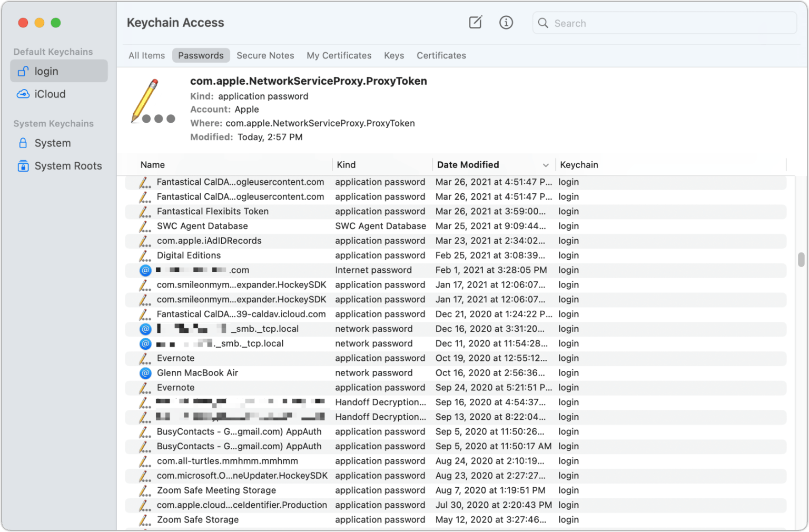Select the unlocked login keychain
The image size is (809, 532).
[46, 71]
